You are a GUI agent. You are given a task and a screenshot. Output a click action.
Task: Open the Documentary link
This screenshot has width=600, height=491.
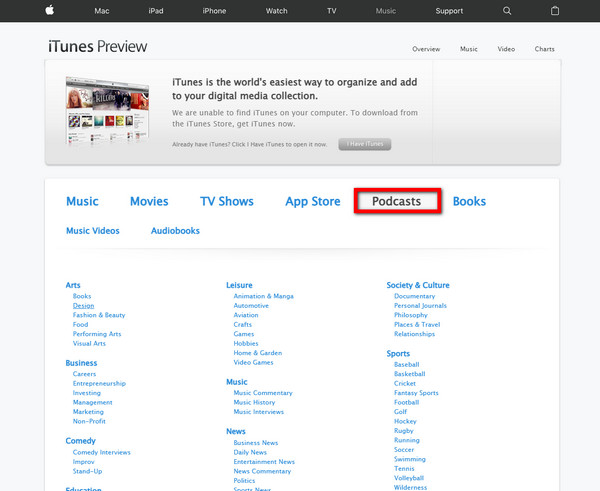click(x=414, y=296)
